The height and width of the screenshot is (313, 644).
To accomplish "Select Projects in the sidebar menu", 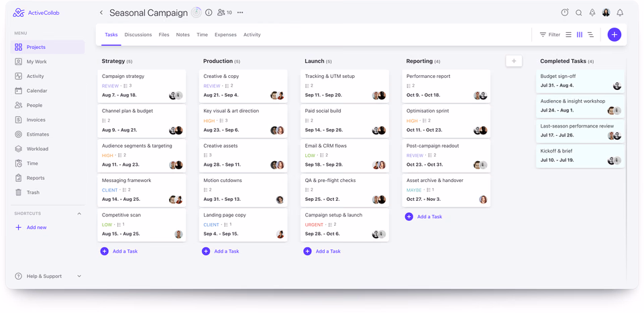I will click(x=48, y=47).
